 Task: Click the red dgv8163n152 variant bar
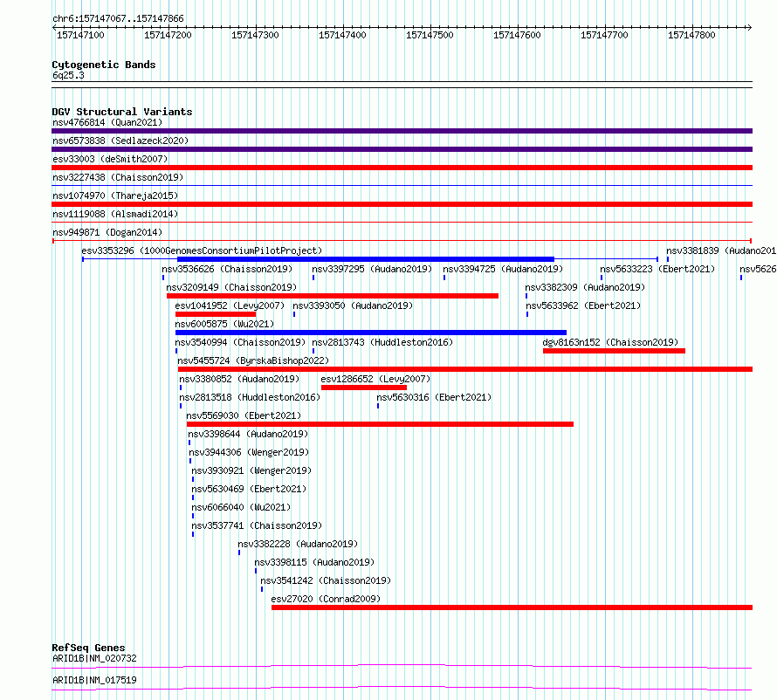pos(614,351)
